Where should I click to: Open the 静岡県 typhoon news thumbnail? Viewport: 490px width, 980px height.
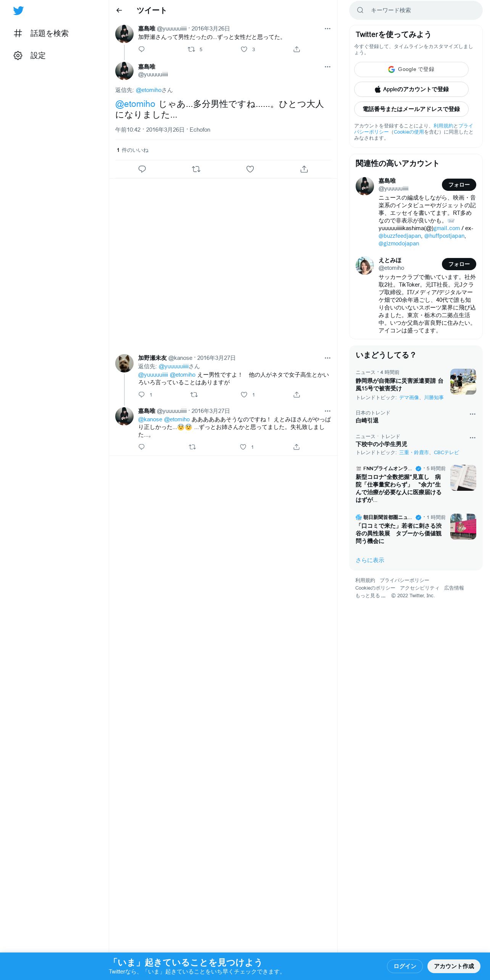click(463, 382)
